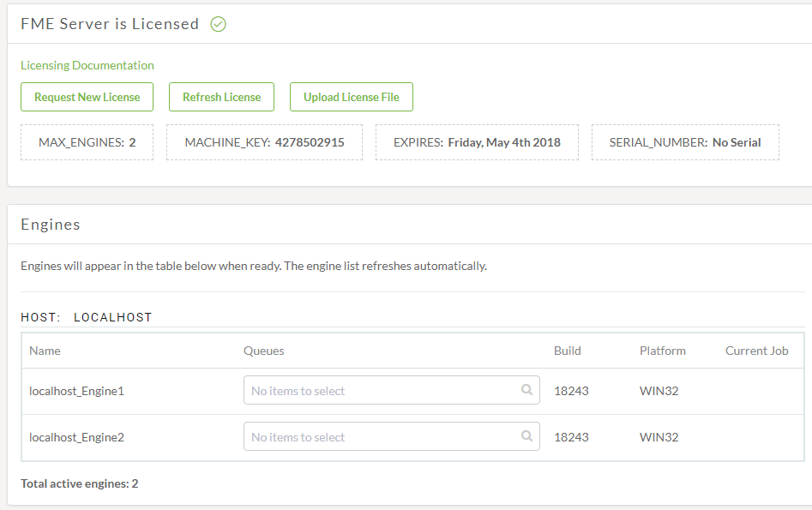The height and width of the screenshot is (510, 812).
Task: Click the Build column header
Action: (567, 351)
